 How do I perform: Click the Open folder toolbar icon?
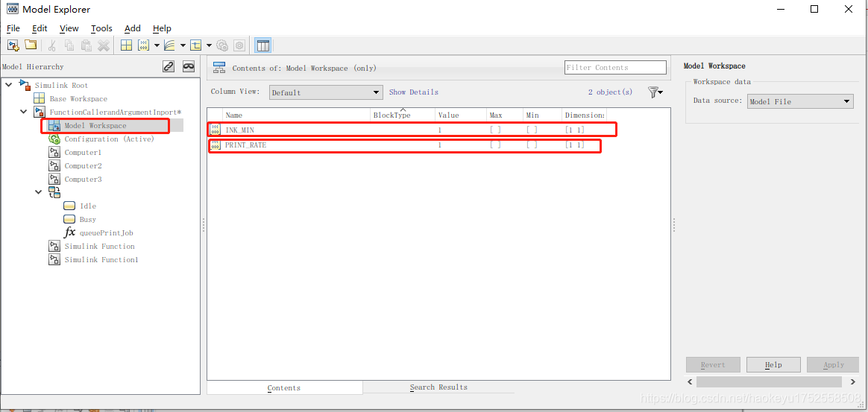click(31, 45)
